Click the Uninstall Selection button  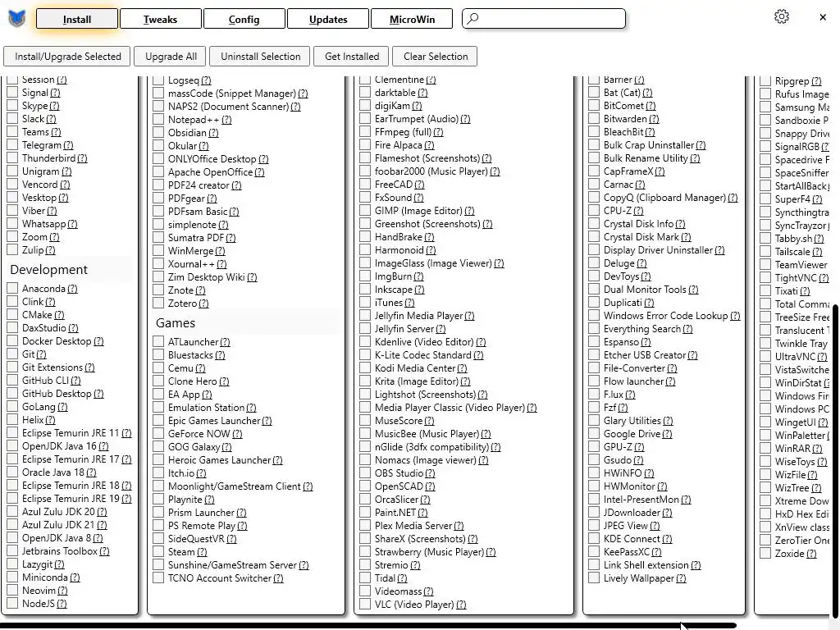pyautogui.click(x=260, y=57)
